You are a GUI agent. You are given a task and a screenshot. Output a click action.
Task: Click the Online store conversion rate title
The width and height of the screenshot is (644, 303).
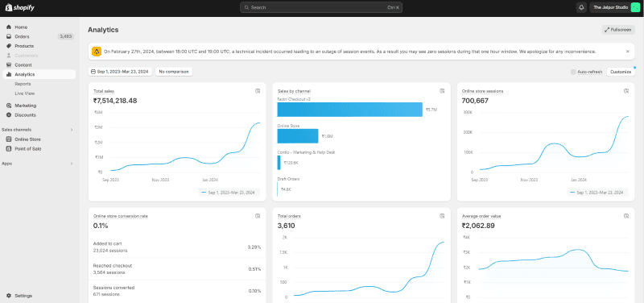[x=120, y=216]
